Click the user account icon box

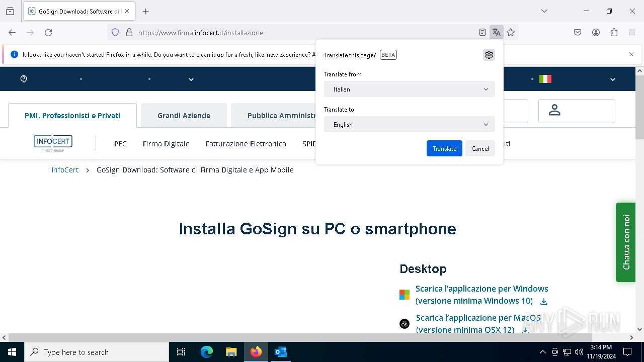(577, 111)
